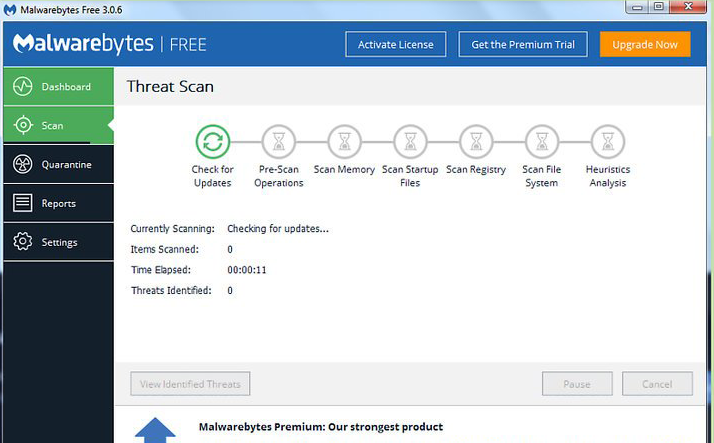The image size is (714, 443).
Task: Click the blue upgrade arrow icon
Action: coord(155,430)
